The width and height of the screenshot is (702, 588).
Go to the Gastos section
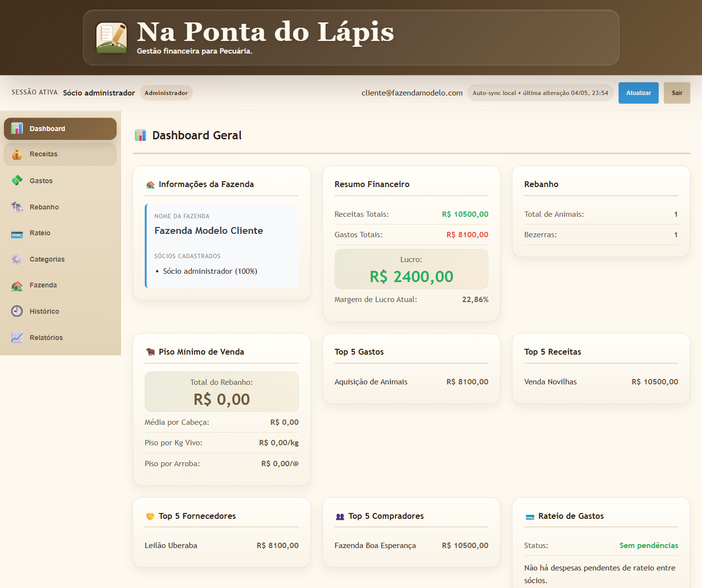coord(60,181)
